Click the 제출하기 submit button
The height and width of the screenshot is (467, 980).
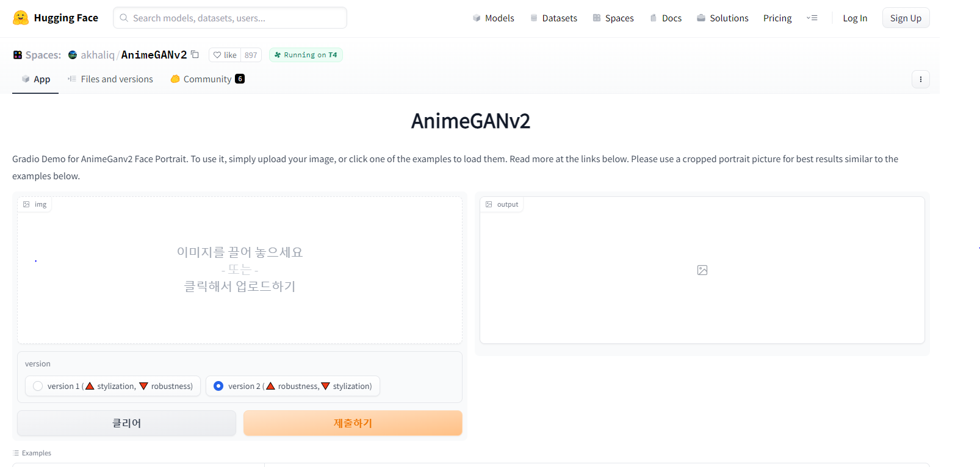[x=353, y=423]
